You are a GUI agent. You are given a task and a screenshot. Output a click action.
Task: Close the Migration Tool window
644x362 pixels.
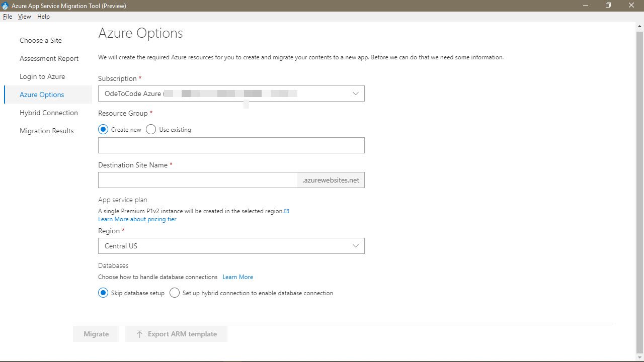coord(631,6)
